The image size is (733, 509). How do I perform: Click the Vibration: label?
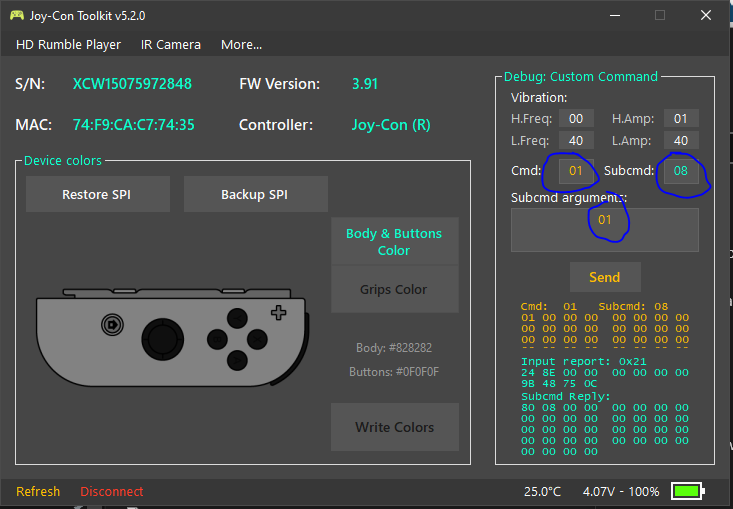(539, 98)
